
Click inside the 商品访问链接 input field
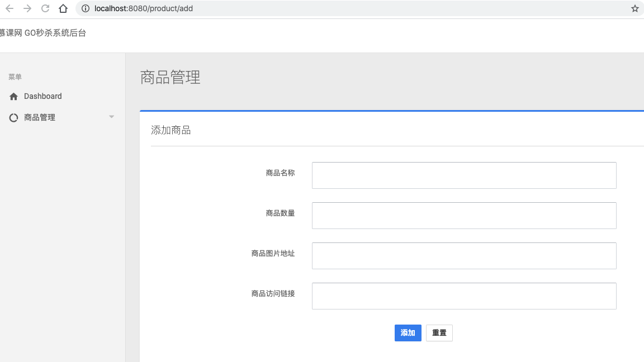[464, 296]
